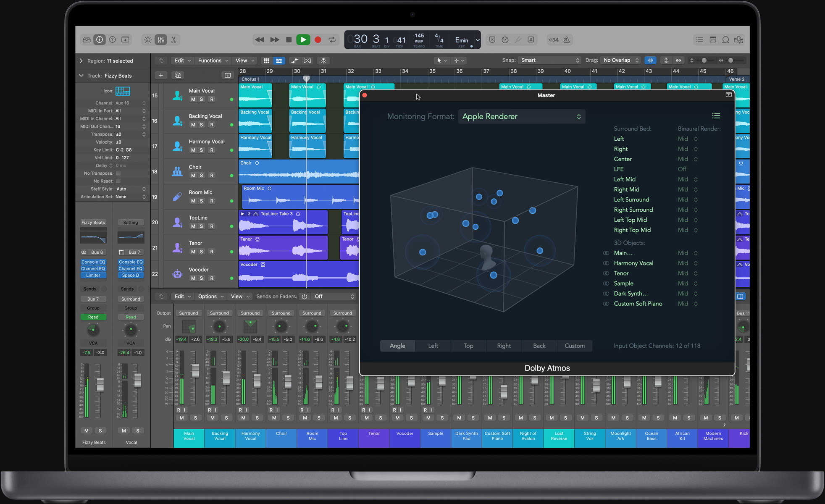Click the Setting button on Vocal strip
Image resolution: width=825 pixels, height=504 pixels.
[131, 223]
